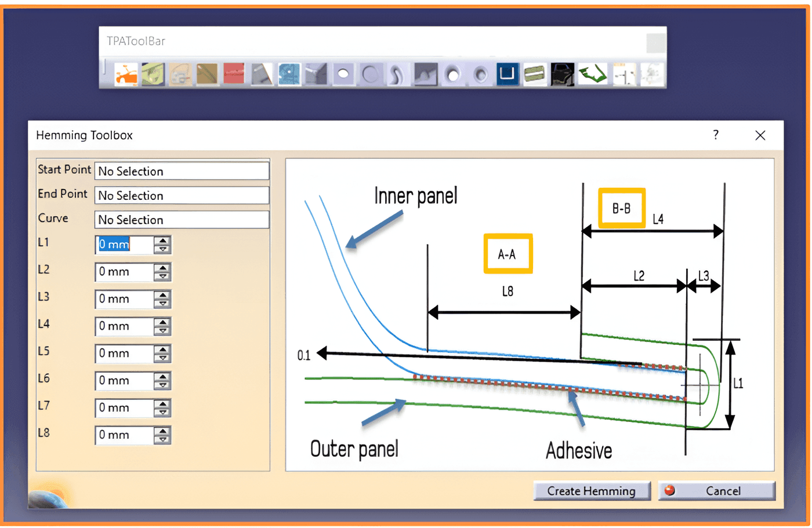812x528 pixels.
Task: Decrease L7 with the down arrow
Action: 163,413
